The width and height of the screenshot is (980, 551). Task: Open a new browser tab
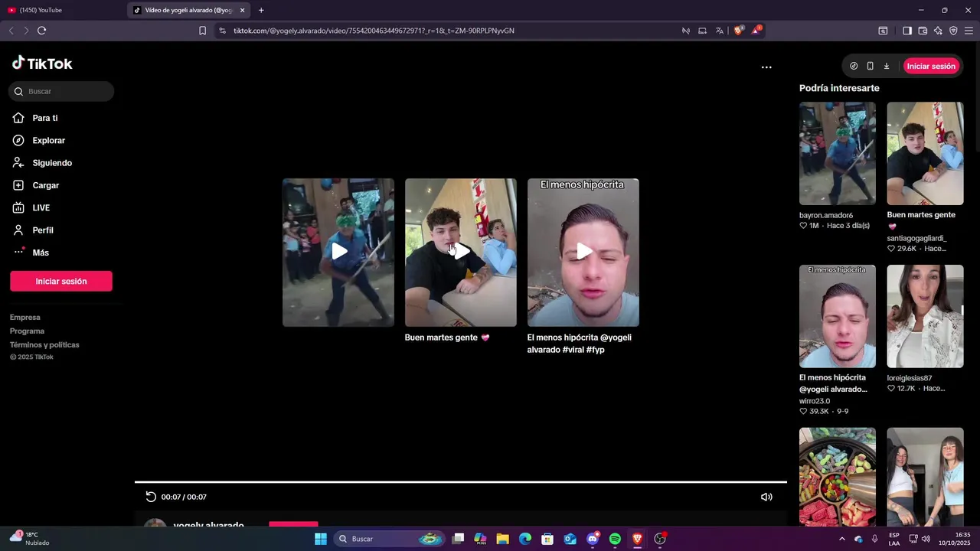(x=261, y=10)
